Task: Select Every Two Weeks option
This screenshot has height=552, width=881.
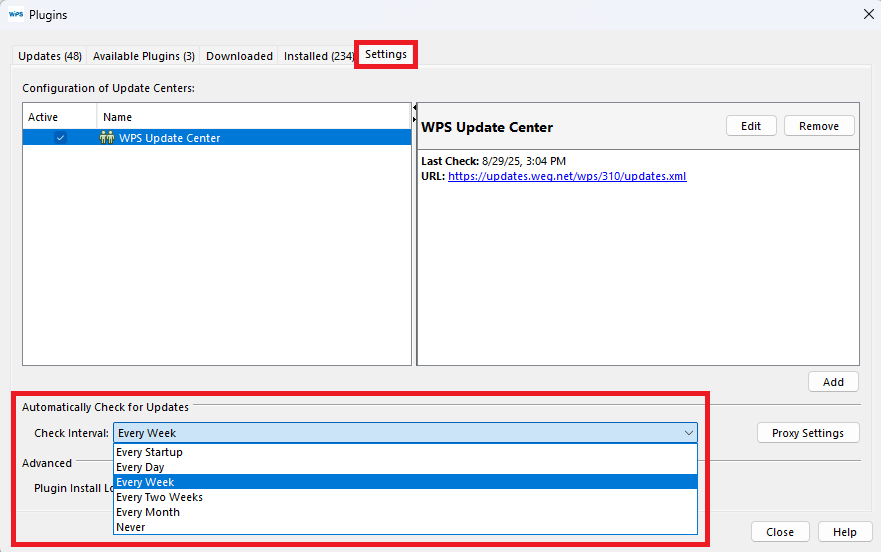Action: [x=160, y=497]
